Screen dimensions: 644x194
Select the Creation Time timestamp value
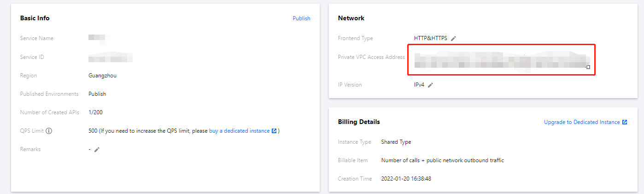click(406, 179)
